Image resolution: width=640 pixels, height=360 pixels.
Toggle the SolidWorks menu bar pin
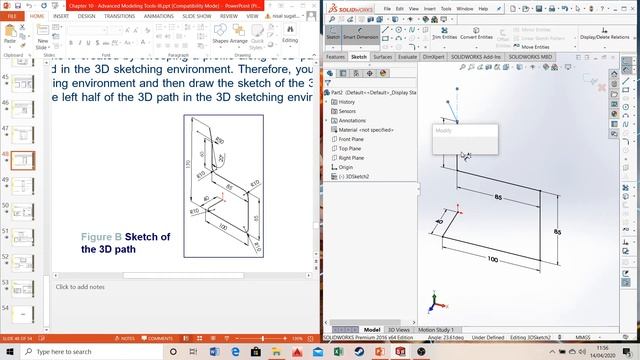499,9
